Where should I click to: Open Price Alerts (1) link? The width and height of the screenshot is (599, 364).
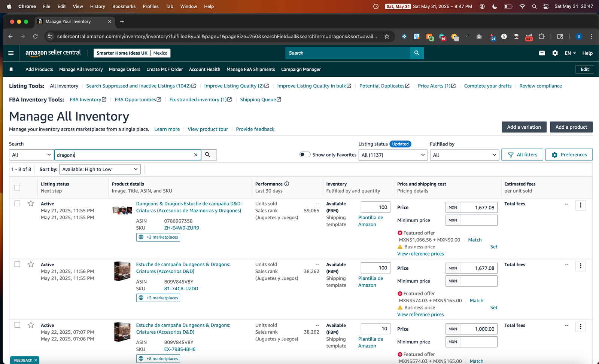tap(437, 86)
